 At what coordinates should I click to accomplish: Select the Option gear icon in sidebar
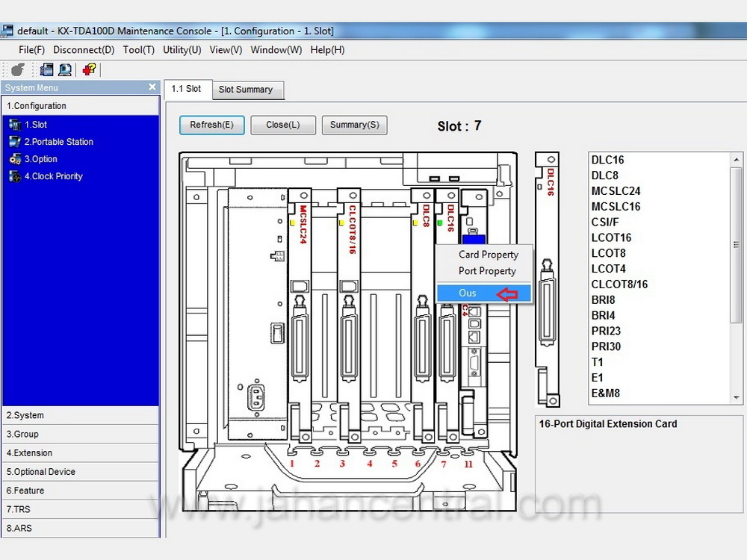14,159
